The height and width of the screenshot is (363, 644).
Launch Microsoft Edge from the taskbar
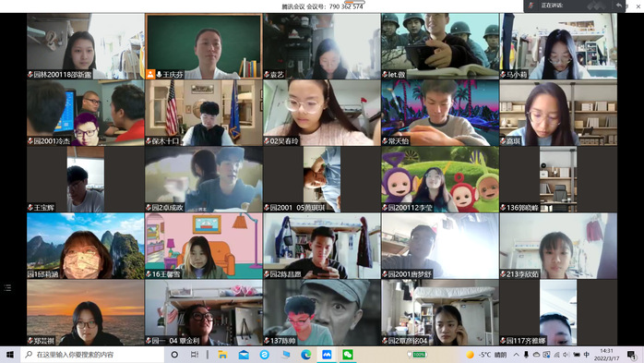[305, 355]
